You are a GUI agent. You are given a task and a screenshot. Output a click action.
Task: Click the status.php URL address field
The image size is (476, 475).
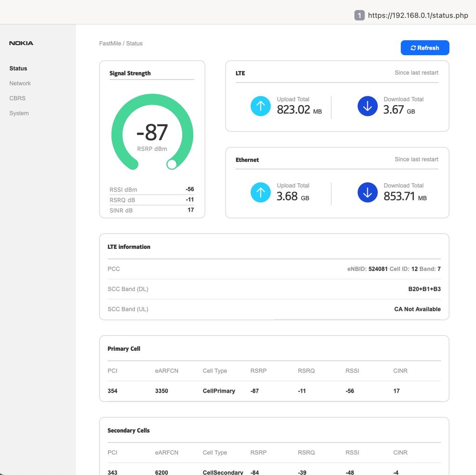[x=418, y=15]
